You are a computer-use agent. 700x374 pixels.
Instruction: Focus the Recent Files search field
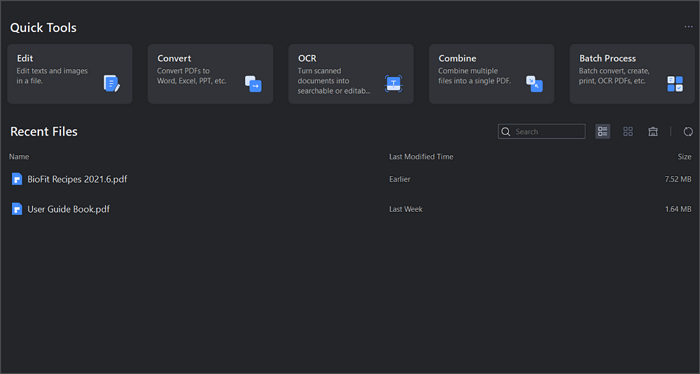click(542, 132)
